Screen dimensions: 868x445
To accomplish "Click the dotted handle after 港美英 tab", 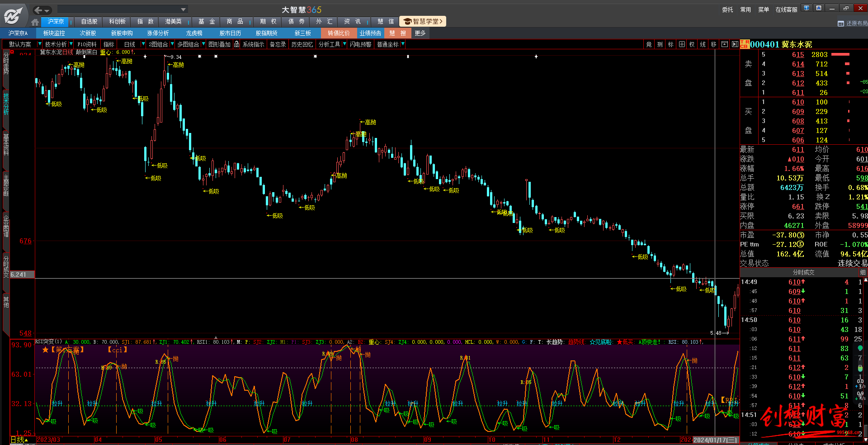I will pos(189,22).
